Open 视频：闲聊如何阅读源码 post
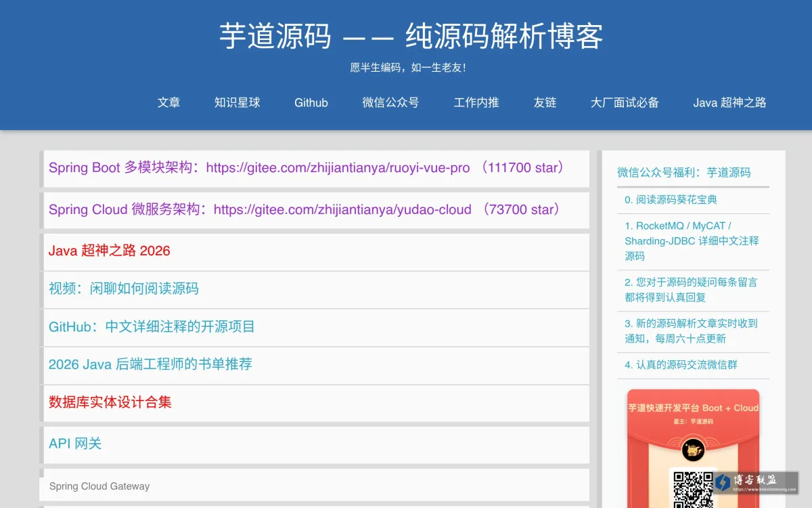The height and width of the screenshot is (508, 812). coord(124,289)
